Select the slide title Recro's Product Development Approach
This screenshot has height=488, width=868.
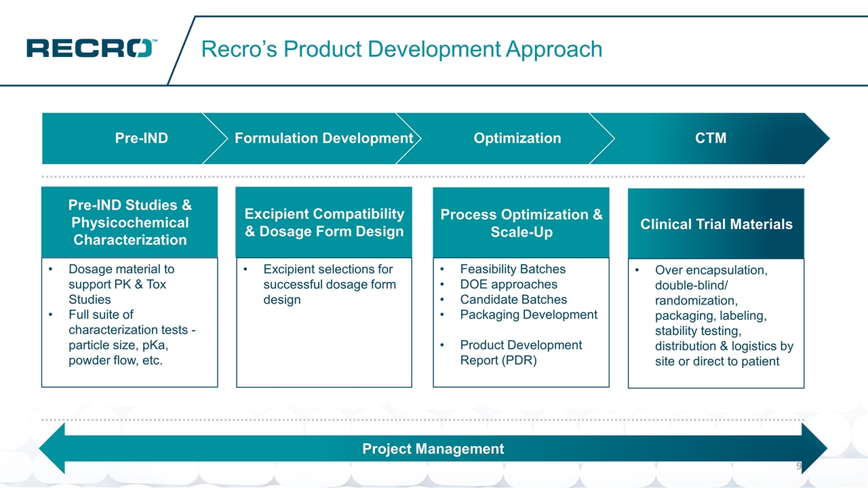[x=402, y=49]
